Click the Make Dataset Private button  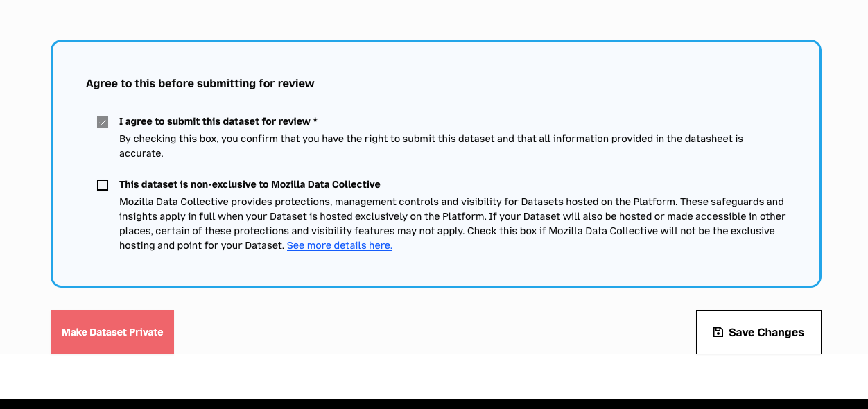[x=112, y=332]
